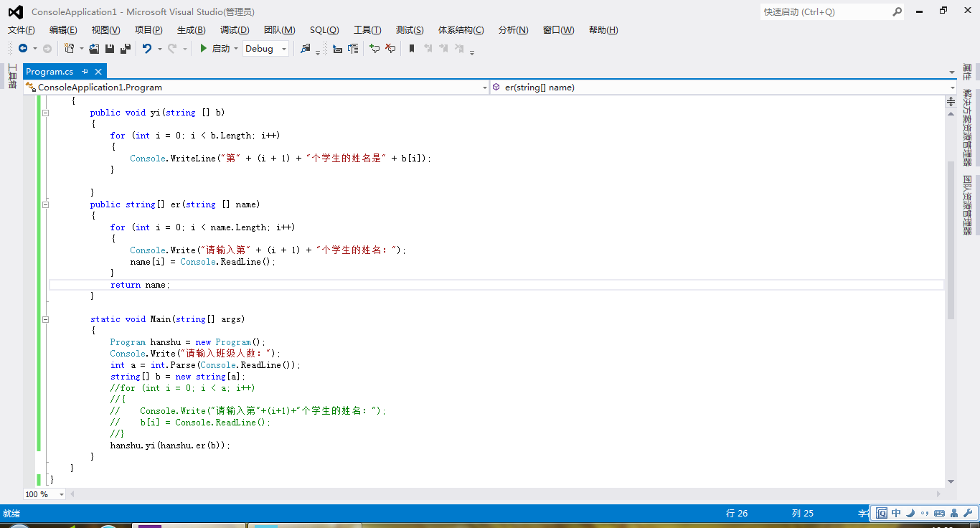Open the bookmark toolbar overflow options arrow
980x528 pixels.
(x=472, y=51)
